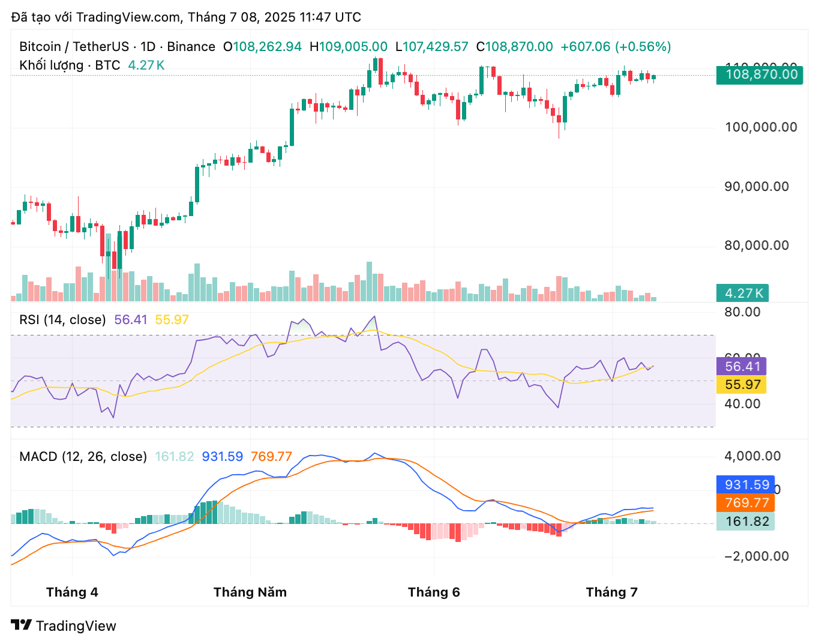Click Tháng 7 on the time axis
Screen dimensions: 819x644
pos(611,592)
